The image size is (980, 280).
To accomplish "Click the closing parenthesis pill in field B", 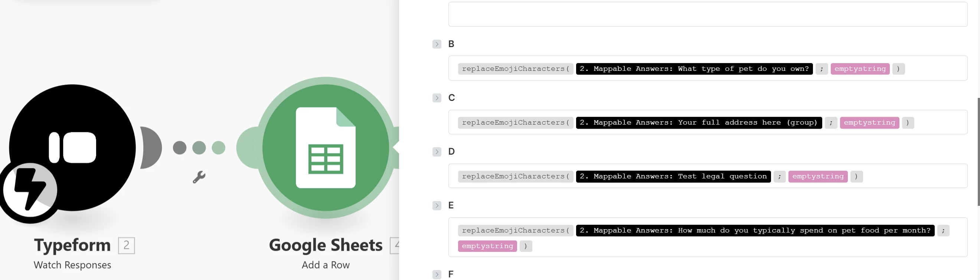I will point(899,69).
